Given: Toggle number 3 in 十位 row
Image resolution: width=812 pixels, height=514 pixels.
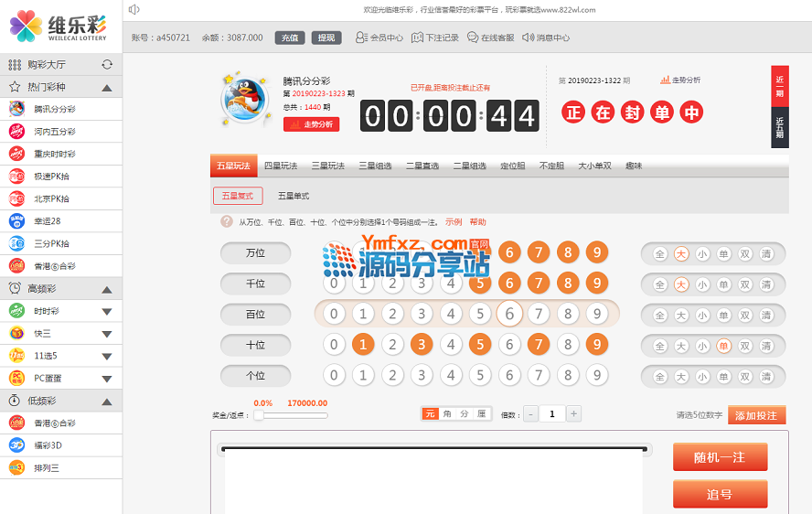Looking at the screenshot, I should (422, 345).
